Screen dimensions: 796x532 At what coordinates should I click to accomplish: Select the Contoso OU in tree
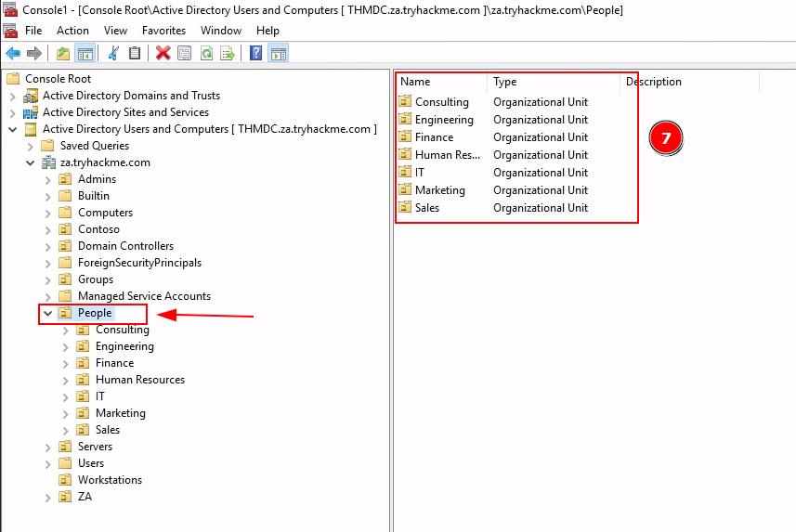tap(98, 229)
